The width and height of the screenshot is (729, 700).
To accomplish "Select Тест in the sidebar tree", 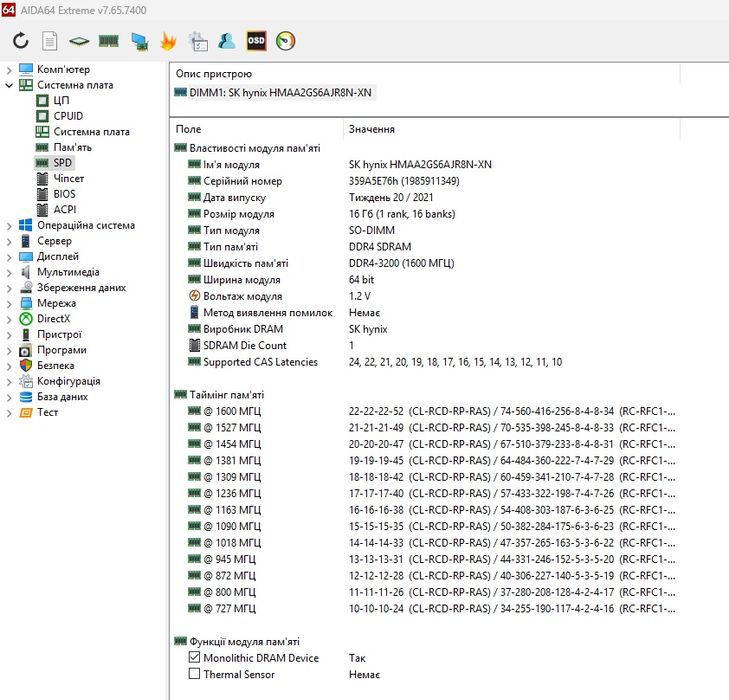I will point(47,412).
